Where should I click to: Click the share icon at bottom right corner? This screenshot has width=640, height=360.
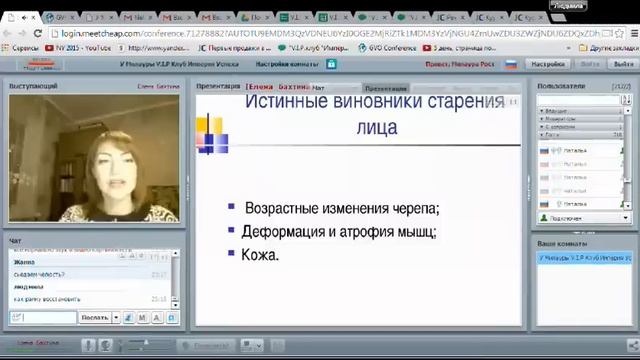tap(633, 346)
